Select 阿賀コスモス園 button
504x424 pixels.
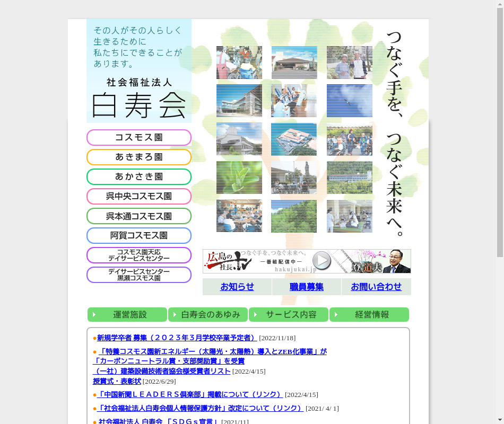point(139,236)
